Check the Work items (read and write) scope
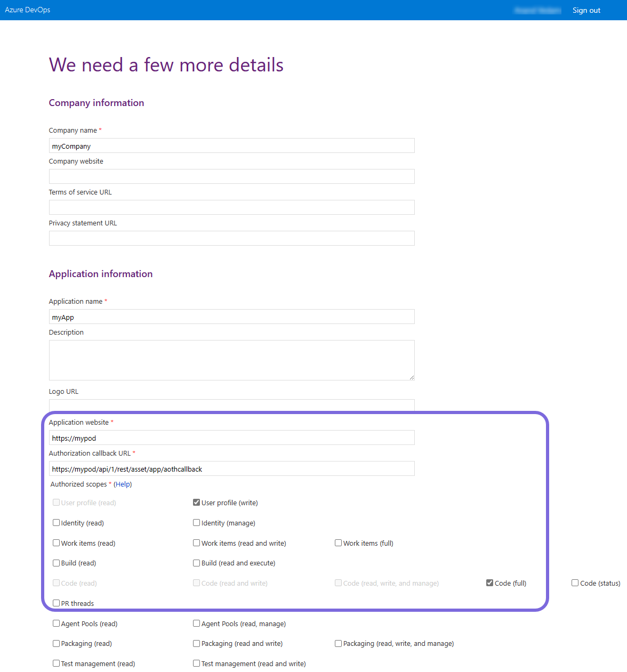This screenshot has height=672, width=627. [x=196, y=543]
